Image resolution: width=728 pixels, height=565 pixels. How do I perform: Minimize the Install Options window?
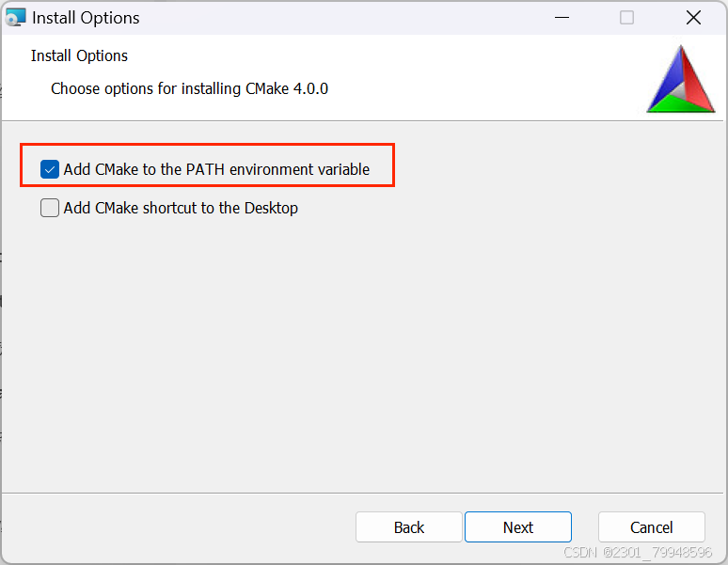point(562,18)
